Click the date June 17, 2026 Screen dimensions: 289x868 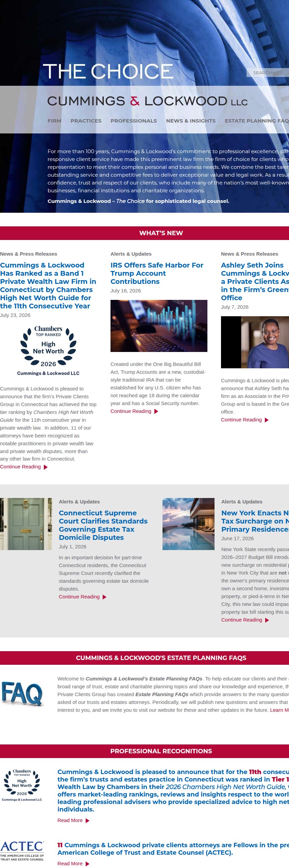click(237, 539)
